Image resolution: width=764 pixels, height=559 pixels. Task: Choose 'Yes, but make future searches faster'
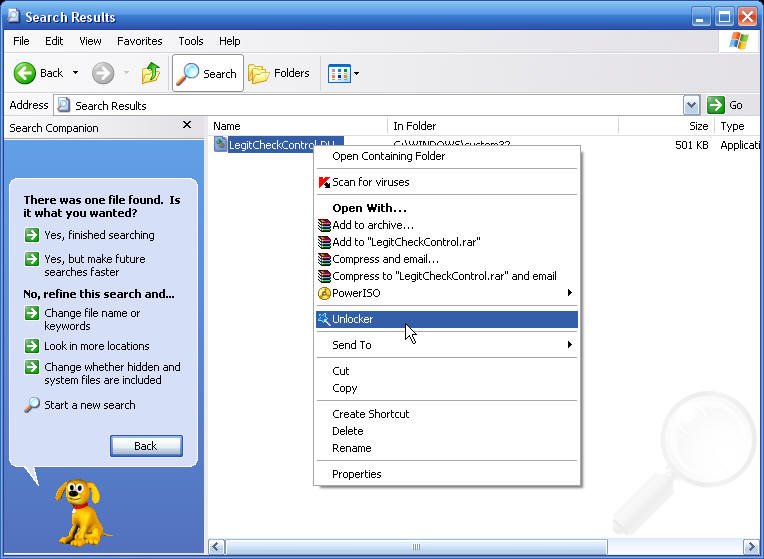(95, 265)
